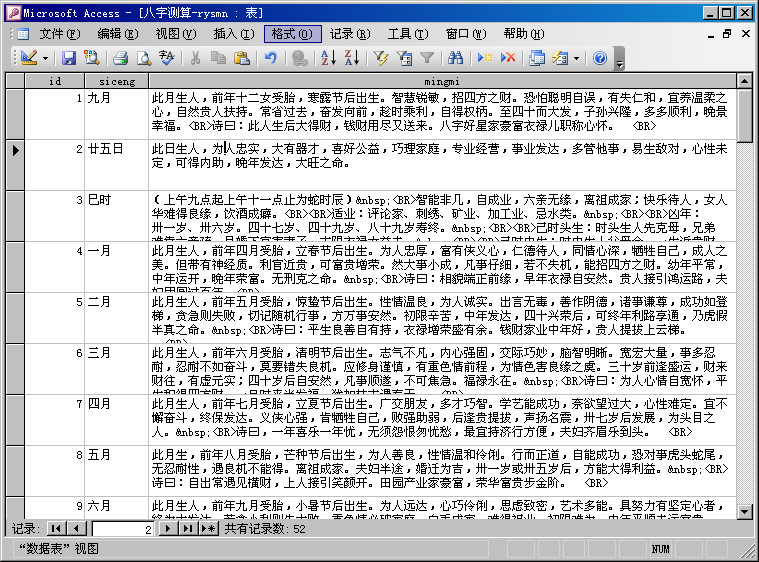Click the Spelling check icon

[x=167, y=58]
